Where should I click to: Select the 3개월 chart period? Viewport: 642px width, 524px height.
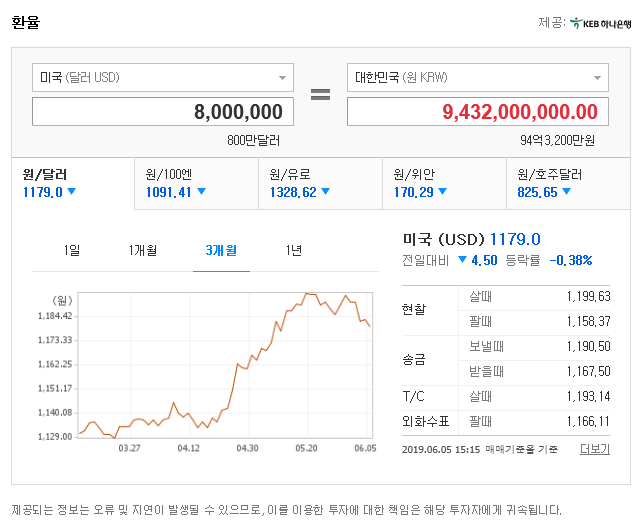[221, 251]
